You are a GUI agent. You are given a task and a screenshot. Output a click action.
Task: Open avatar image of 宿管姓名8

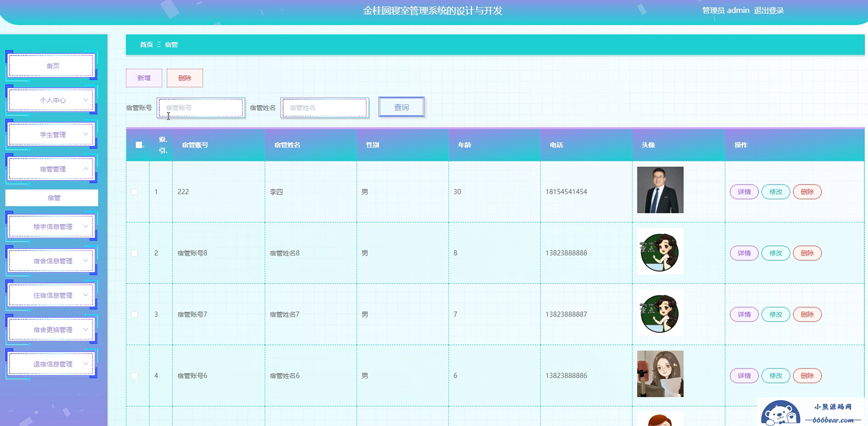(660, 252)
